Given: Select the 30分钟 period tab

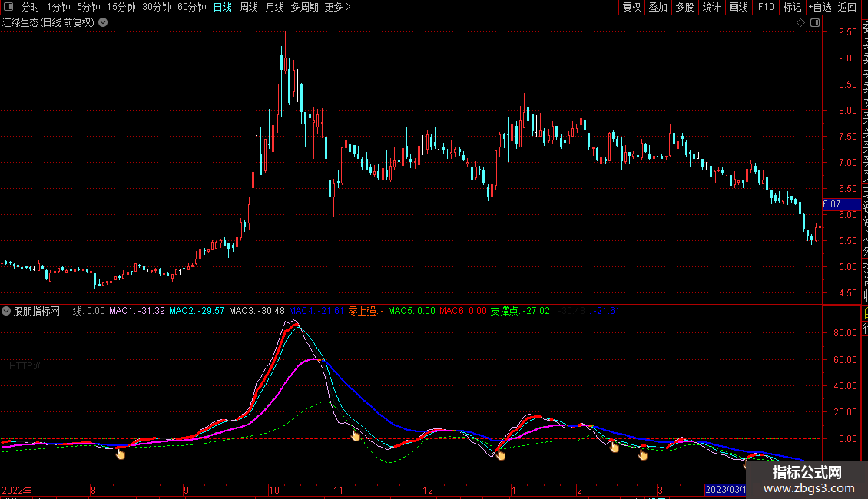Looking at the screenshot, I should 156,7.
